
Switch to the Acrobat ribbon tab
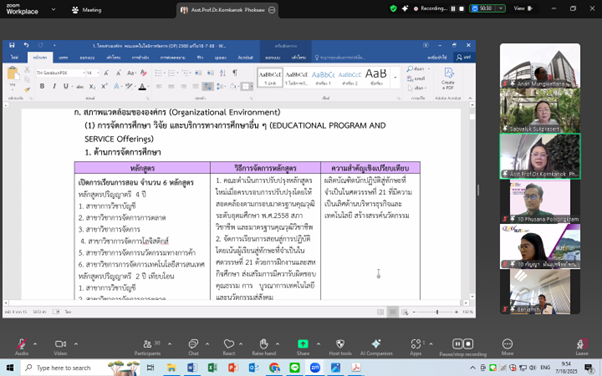[245, 57]
